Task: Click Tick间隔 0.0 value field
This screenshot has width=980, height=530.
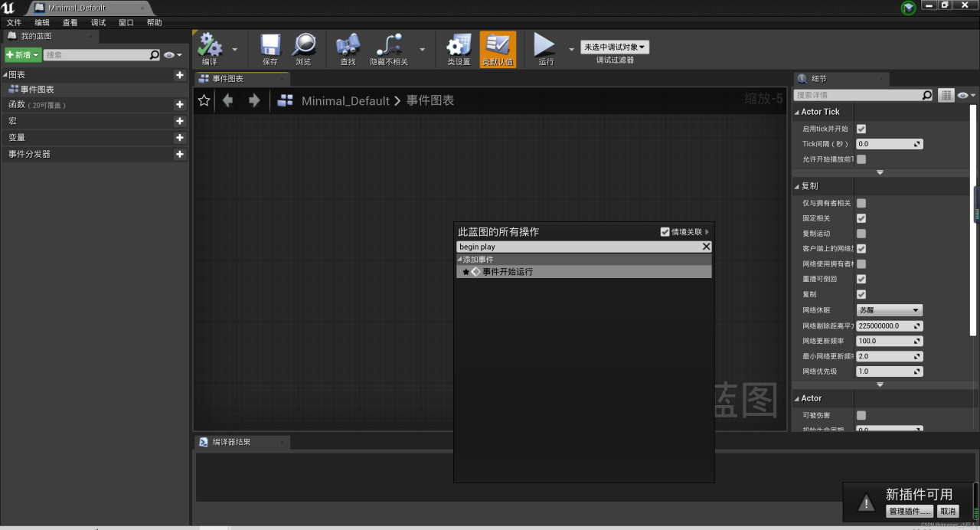Action: pos(890,144)
